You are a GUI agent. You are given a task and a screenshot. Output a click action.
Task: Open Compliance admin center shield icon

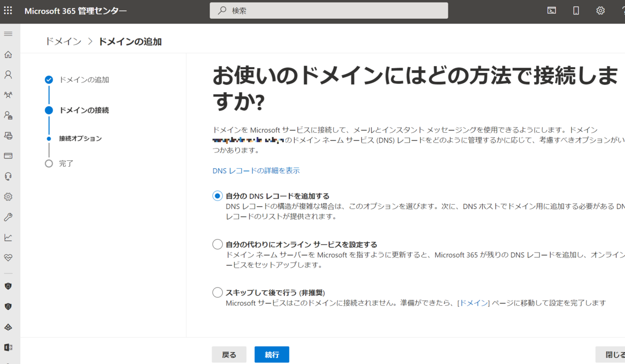[8, 306]
